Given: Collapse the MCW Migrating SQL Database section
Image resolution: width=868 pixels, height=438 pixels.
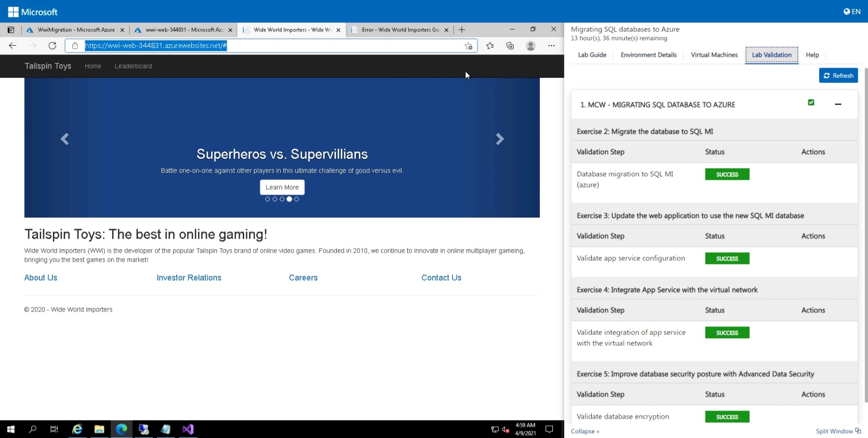Looking at the screenshot, I should 838,104.
